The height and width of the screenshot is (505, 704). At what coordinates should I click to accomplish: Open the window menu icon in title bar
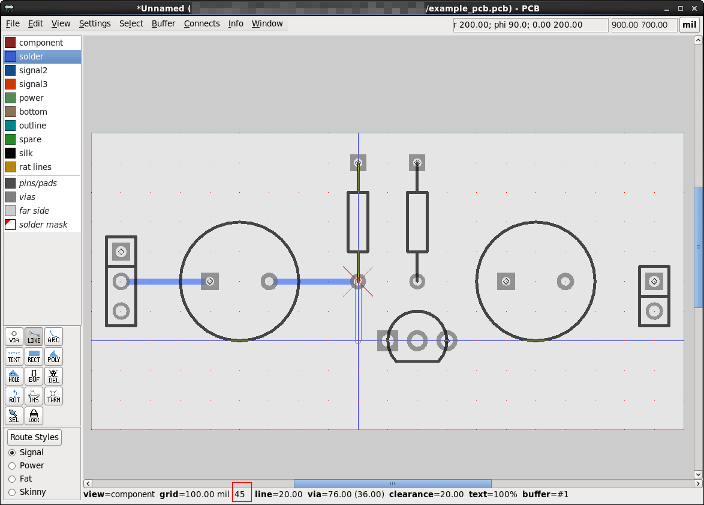tap(9, 8)
